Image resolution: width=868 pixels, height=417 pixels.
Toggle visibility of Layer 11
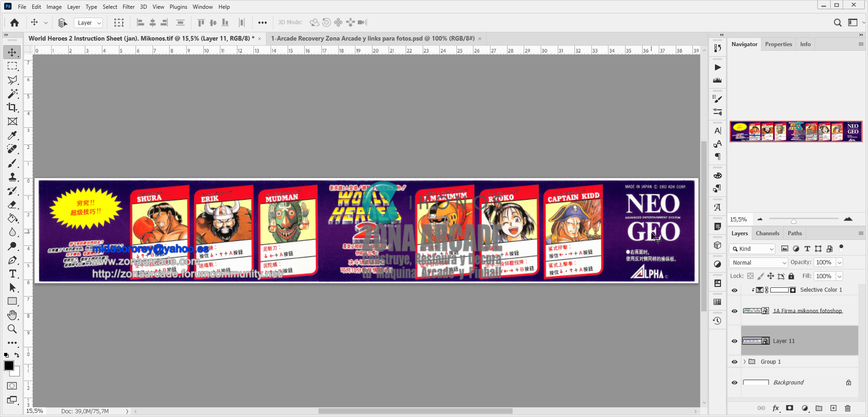[734, 341]
